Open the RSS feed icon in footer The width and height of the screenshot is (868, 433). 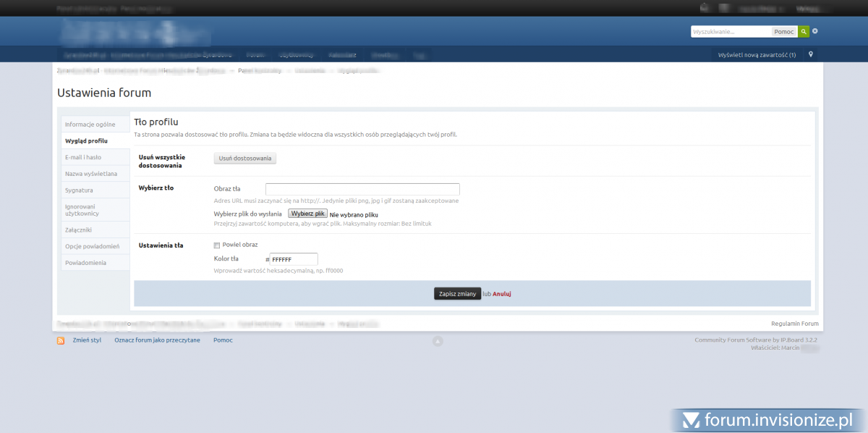pos(61,340)
